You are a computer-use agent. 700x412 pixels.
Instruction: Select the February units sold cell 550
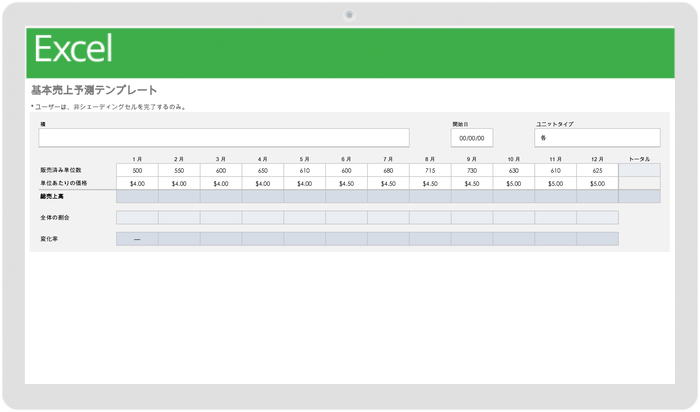(179, 170)
